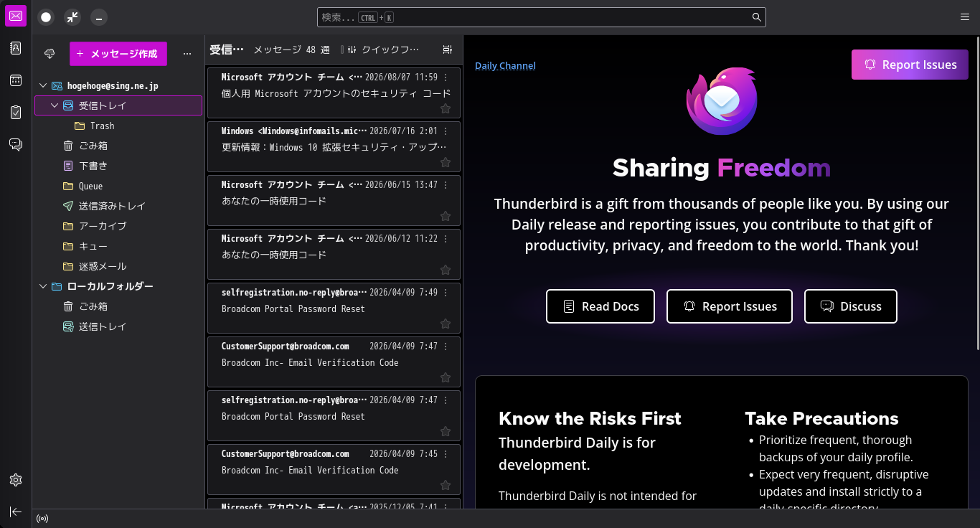This screenshot has height=528, width=980.
Task: Toggle the Quick Filter (クイックフ…) bar
Action: [x=383, y=49]
